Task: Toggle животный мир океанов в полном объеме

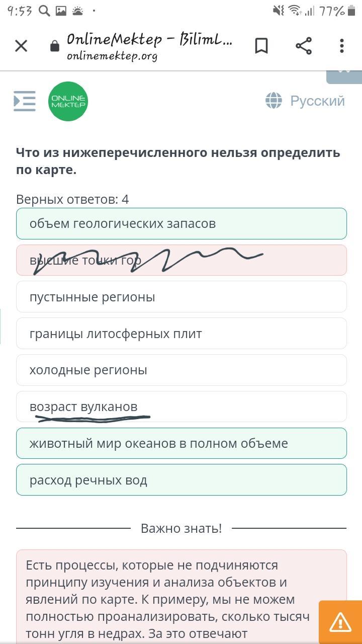Action: (182, 443)
